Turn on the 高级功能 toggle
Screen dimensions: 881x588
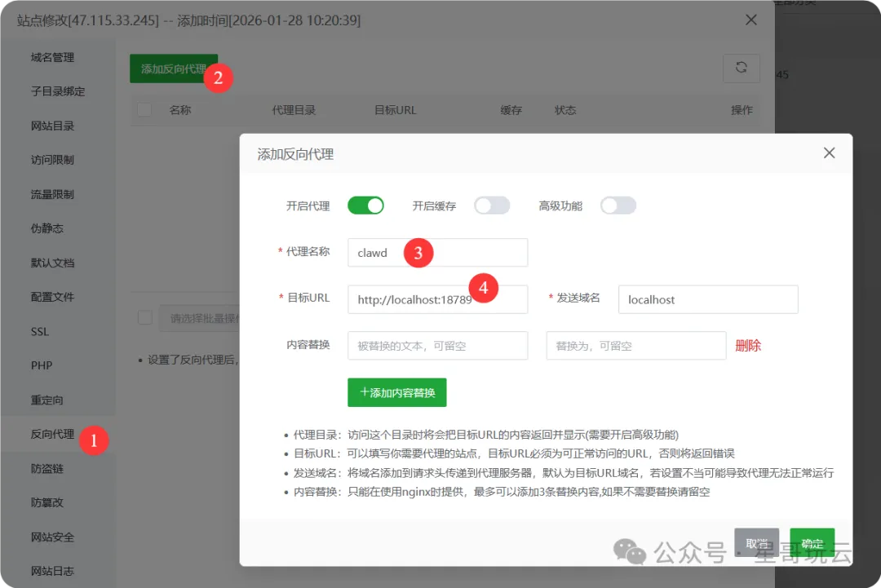click(618, 206)
